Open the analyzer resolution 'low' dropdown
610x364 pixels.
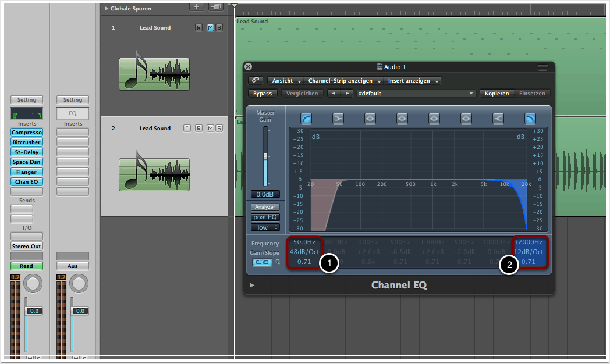click(265, 227)
